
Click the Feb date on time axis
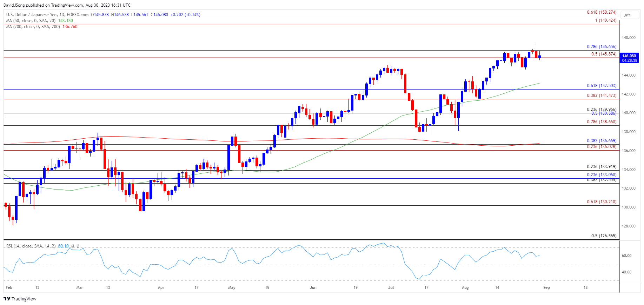click(x=9, y=287)
